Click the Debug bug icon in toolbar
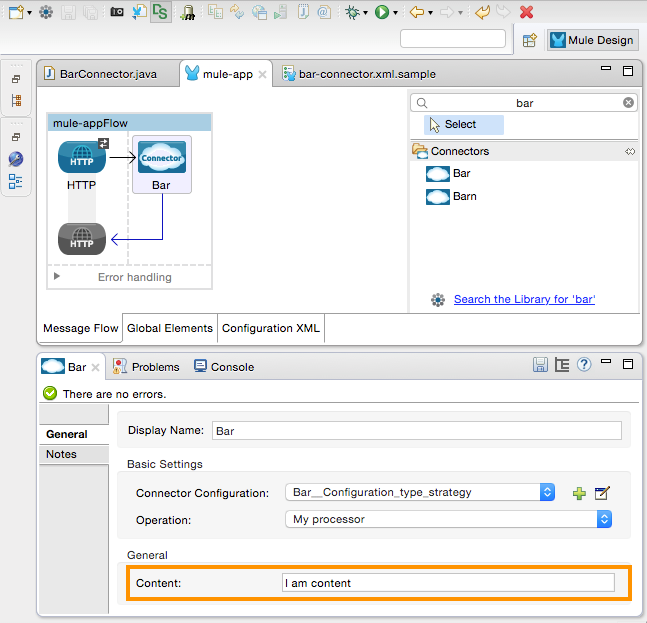This screenshot has height=623, width=647. pyautogui.click(x=351, y=12)
